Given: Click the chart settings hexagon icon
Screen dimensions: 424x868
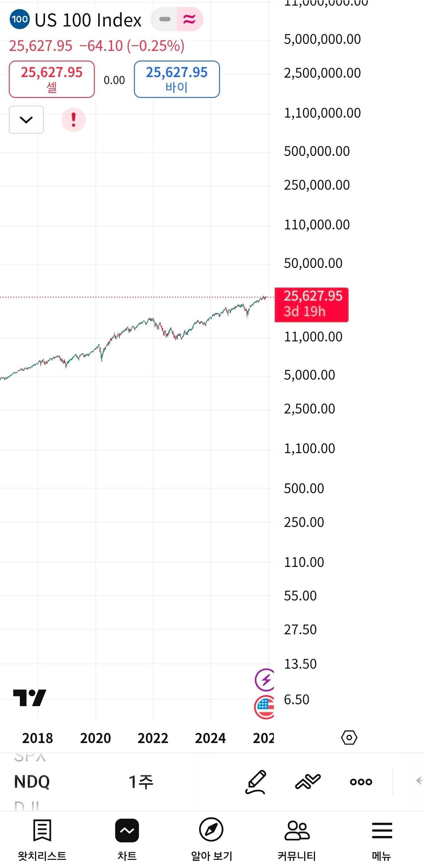Looking at the screenshot, I should (349, 738).
